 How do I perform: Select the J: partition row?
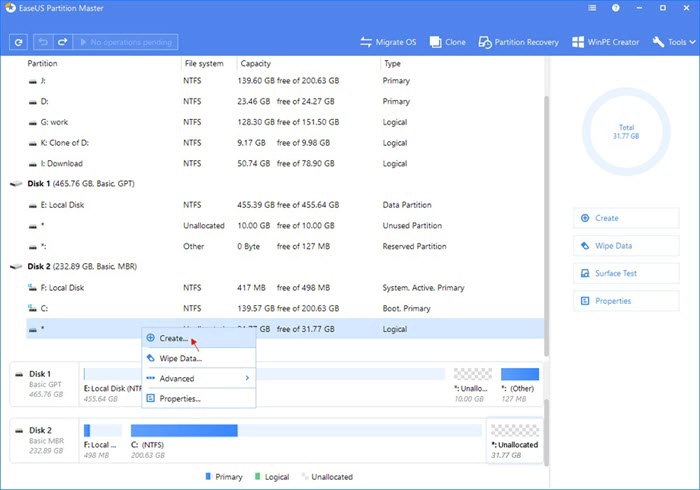click(x=285, y=81)
